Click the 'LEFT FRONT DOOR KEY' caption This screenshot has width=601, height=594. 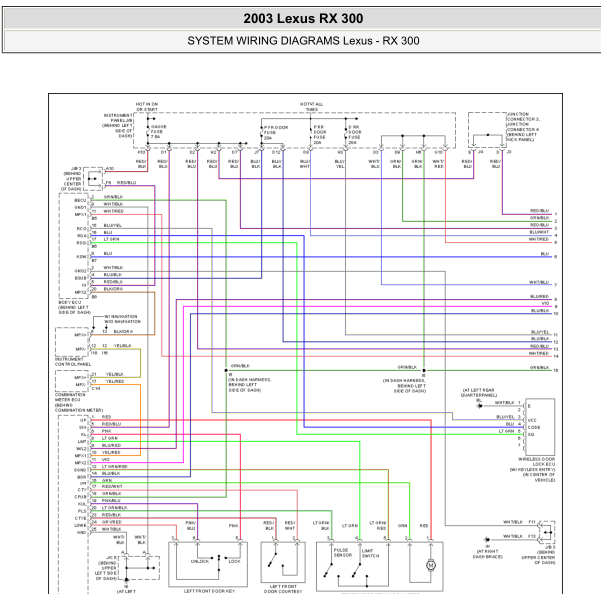[209, 591]
